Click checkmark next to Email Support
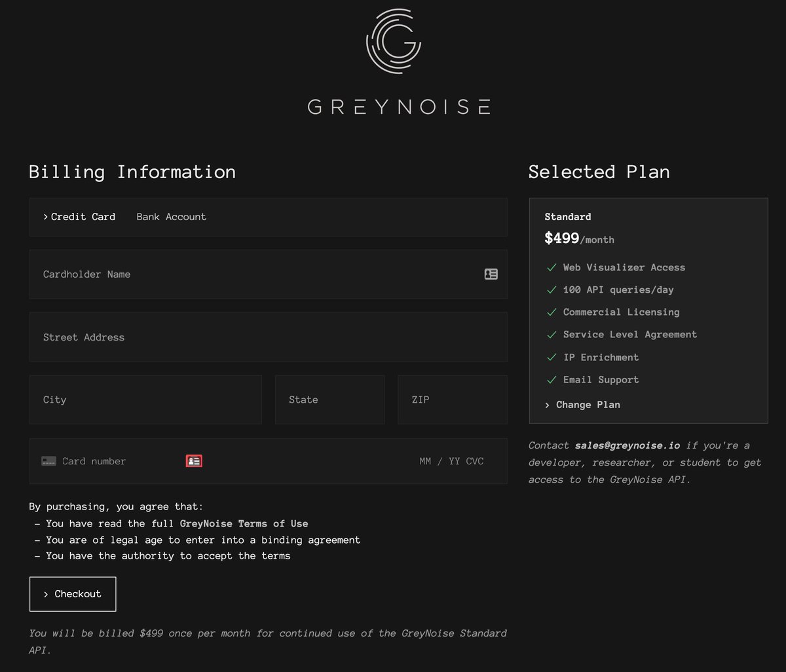 tap(551, 379)
